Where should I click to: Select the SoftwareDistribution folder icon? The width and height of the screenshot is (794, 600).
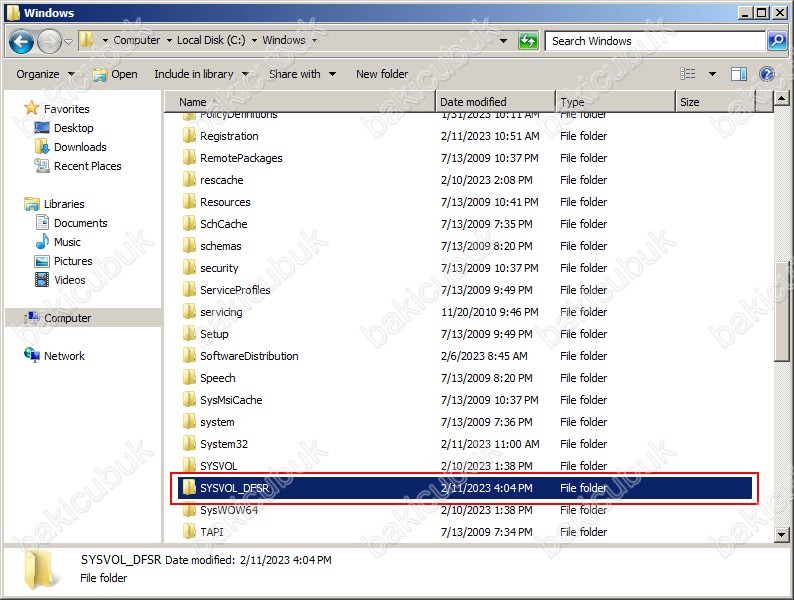(189, 356)
